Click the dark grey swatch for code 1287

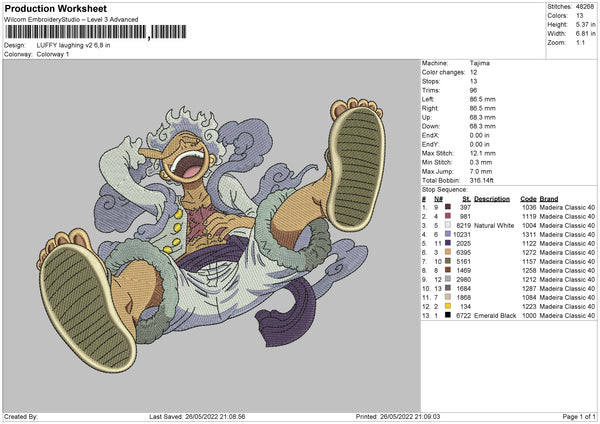tap(448, 288)
